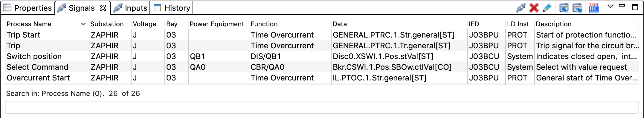Click the IEC 104 icon

pos(593,8)
